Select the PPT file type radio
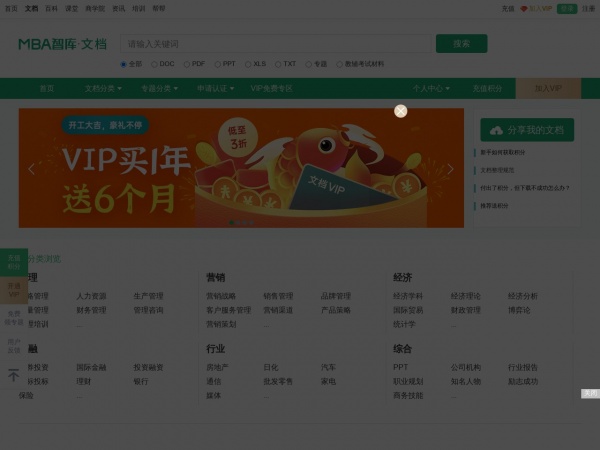 click(217, 64)
